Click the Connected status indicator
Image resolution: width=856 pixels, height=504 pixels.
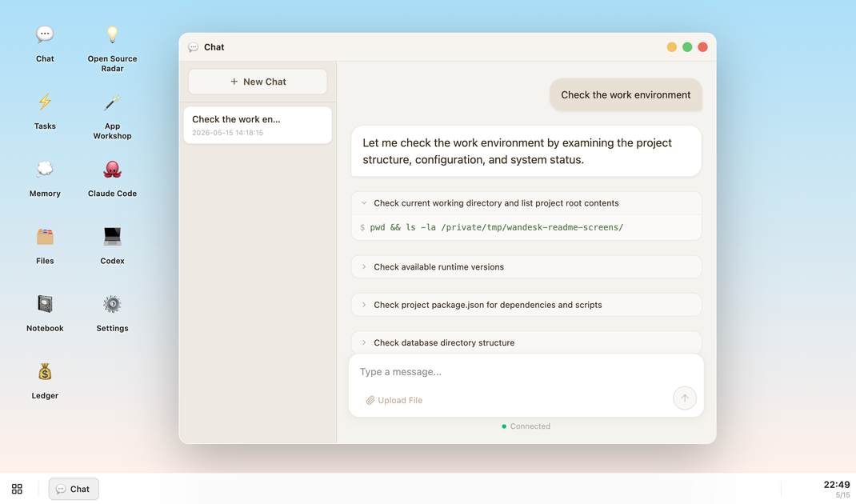tap(526, 426)
